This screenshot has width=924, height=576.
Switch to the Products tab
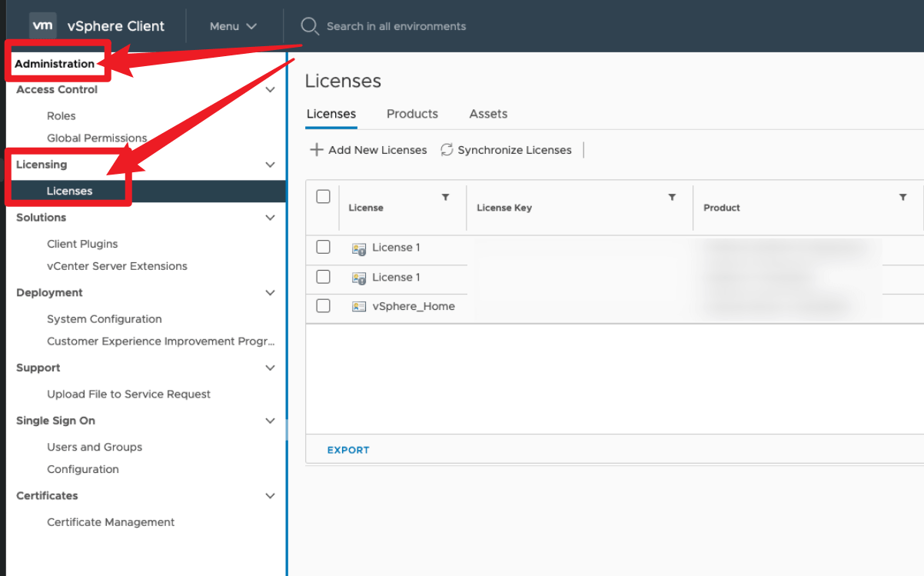tap(412, 114)
